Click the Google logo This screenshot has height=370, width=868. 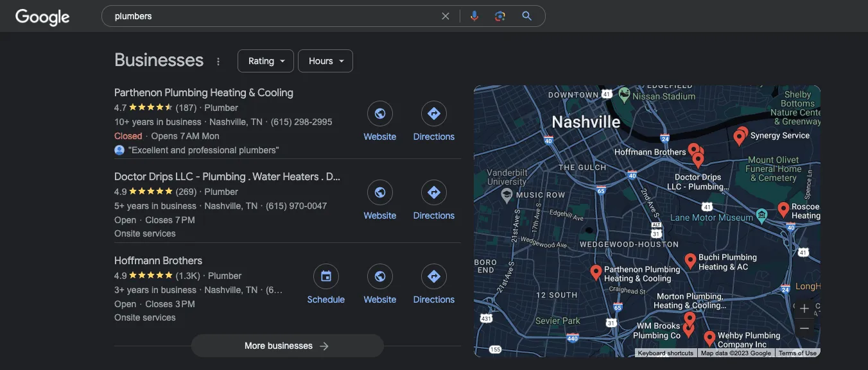42,17
